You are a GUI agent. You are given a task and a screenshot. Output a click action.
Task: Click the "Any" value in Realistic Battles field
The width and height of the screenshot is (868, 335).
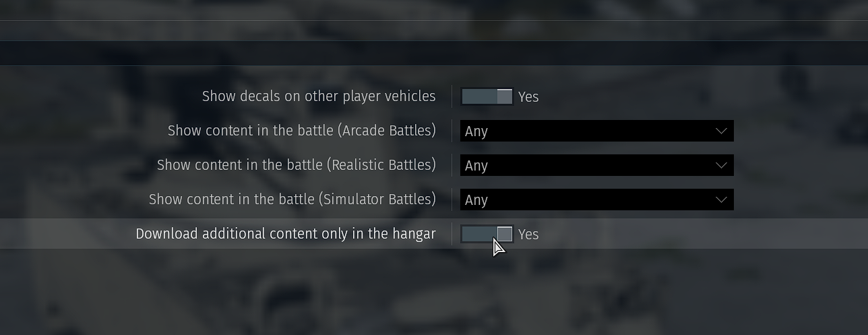[476, 166]
